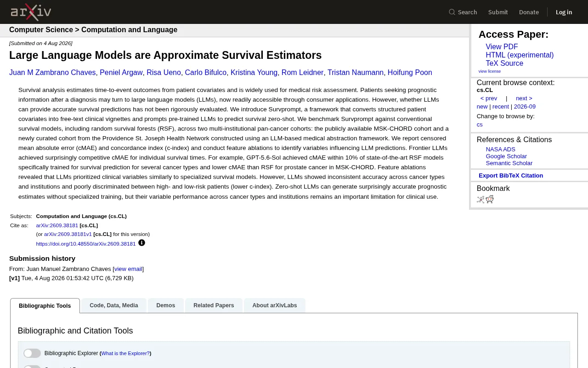Click author link Risa Ueno
The height and width of the screenshot is (368, 588).
pyautogui.click(x=164, y=73)
